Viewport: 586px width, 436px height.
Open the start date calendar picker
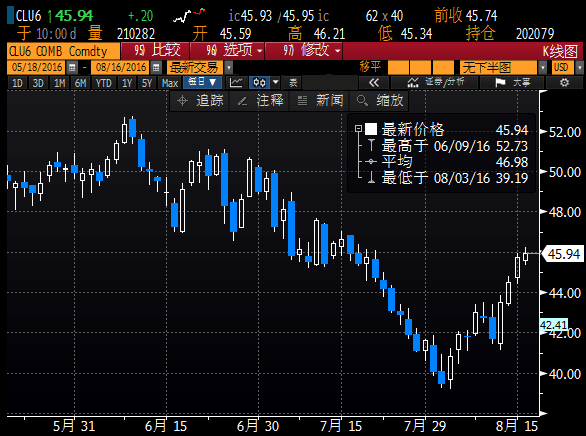tap(72, 68)
